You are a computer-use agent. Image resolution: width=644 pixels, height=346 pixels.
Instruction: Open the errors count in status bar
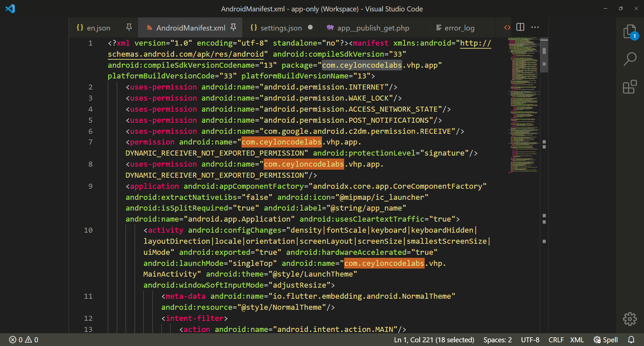[x=16, y=340]
